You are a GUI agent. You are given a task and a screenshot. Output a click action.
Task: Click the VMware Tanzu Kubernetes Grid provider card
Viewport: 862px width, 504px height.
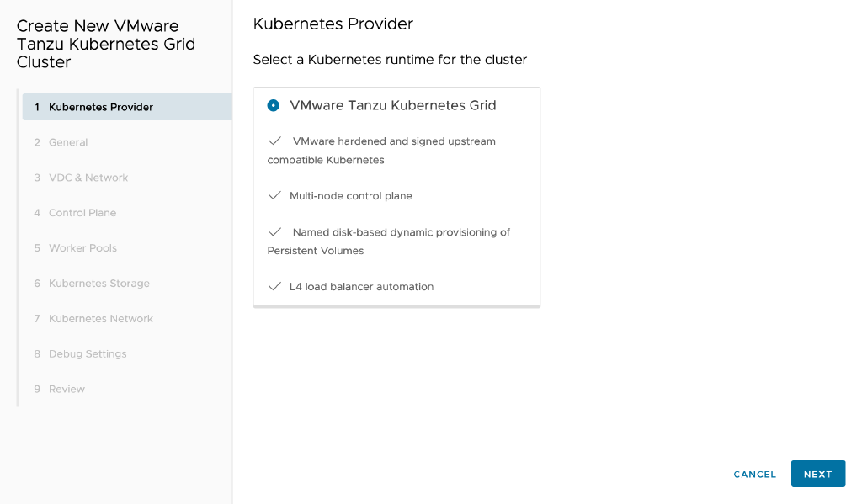click(x=396, y=195)
